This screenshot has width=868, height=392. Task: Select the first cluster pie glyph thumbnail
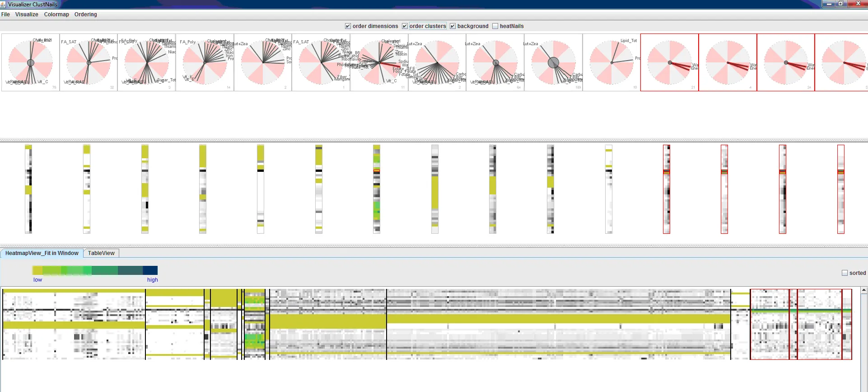(31, 62)
